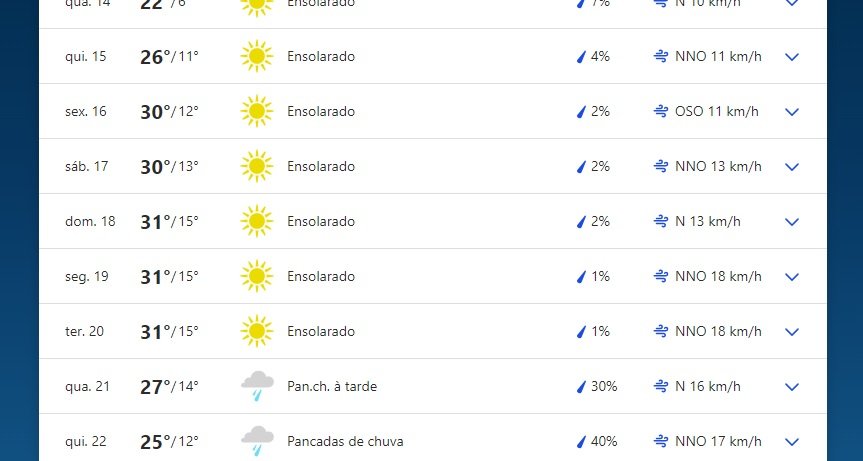Click the wind icon beside N 13 km/h
The width and height of the screenshot is (863, 461).
pyautogui.click(x=660, y=221)
